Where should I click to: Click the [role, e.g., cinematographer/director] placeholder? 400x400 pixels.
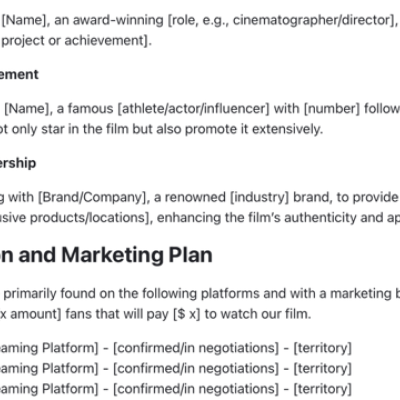283,21
